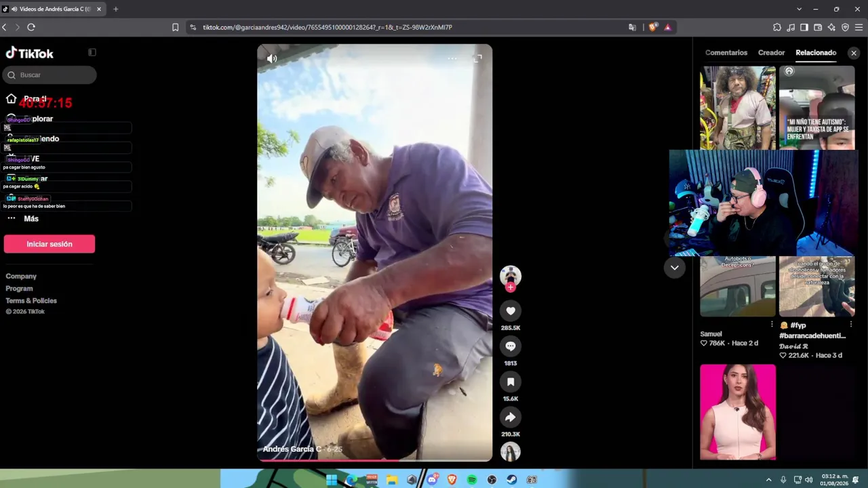Open File Explorer from the taskbar
Screen dimensions: 868x488
391,480
